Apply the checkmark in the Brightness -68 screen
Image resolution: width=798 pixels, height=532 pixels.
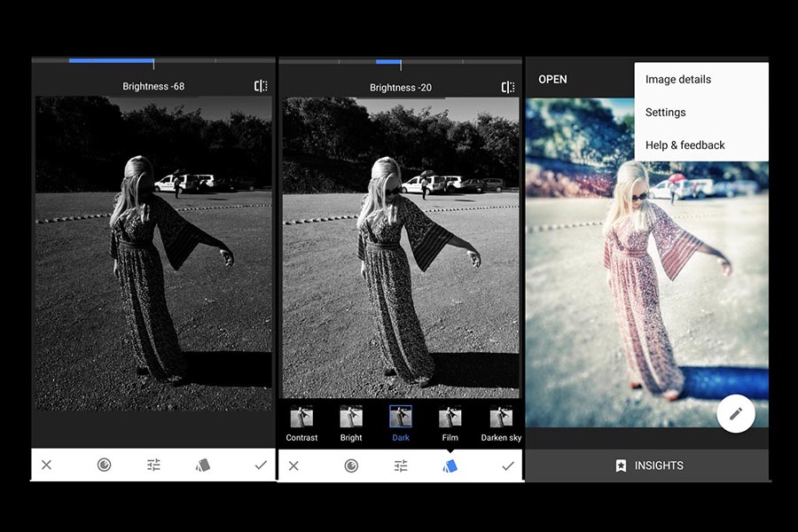click(x=261, y=465)
